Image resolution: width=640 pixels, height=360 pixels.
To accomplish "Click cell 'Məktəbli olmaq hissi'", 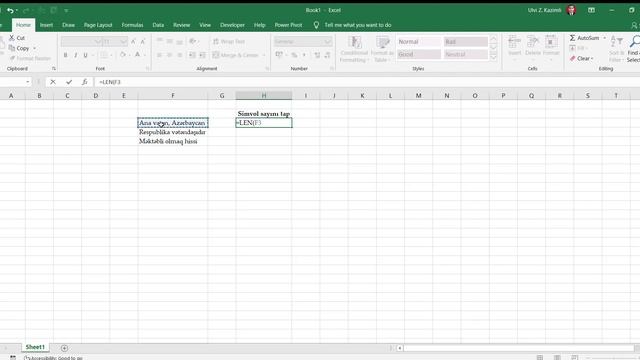I will coord(173,141).
